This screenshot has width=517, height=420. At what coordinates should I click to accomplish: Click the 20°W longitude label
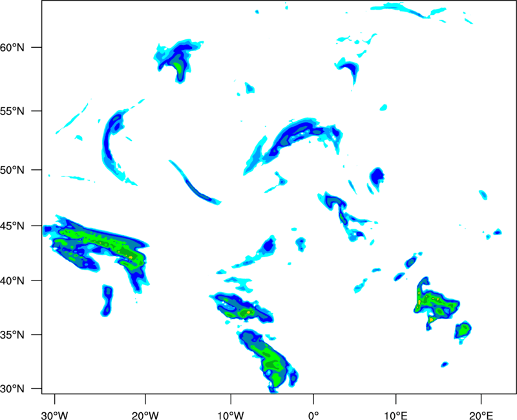[145, 415]
